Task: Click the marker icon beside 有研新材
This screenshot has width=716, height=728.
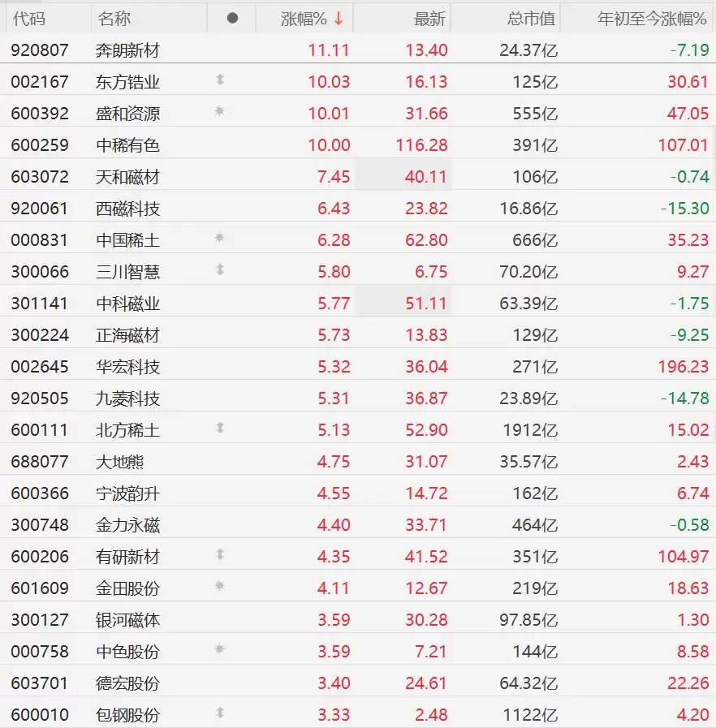Action: click(220, 554)
